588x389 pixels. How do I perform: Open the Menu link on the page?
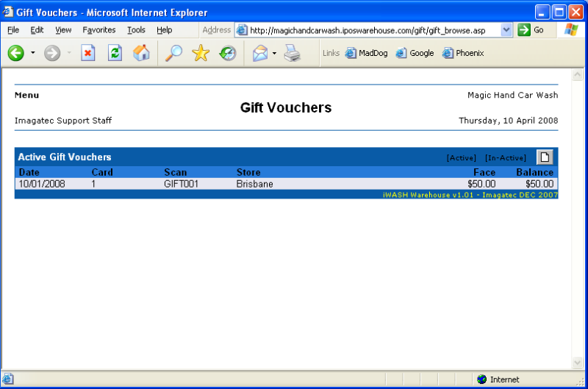pyautogui.click(x=26, y=95)
